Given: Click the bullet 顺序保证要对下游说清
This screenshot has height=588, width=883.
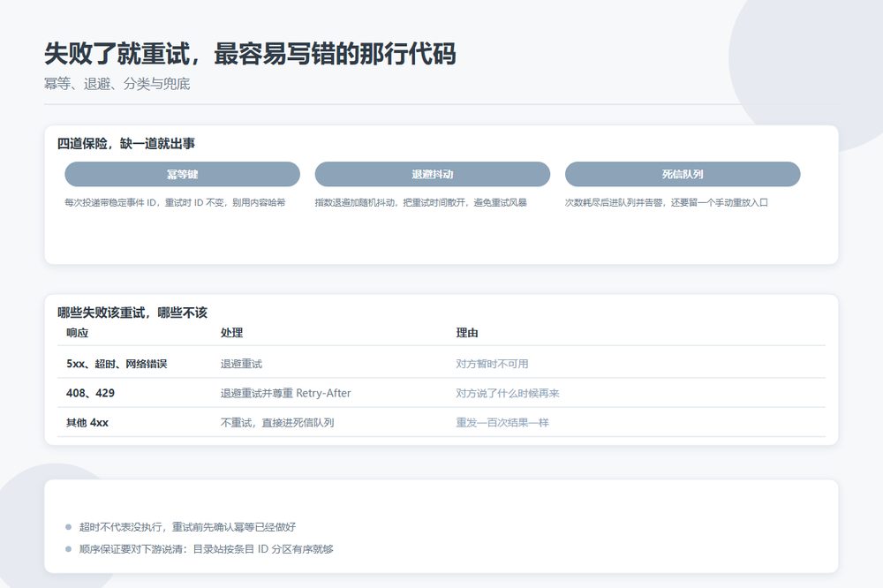Looking at the screenshot, I should coord(206,549).
